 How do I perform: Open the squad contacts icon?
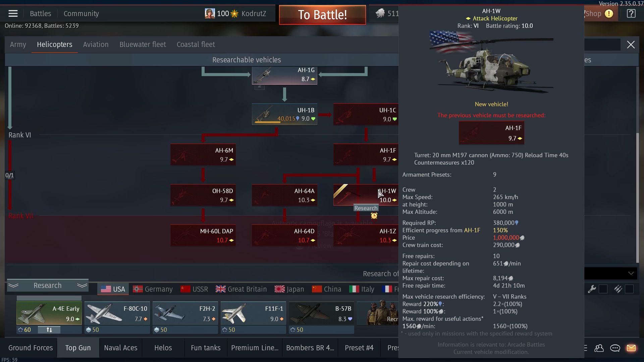pos(599,348)
